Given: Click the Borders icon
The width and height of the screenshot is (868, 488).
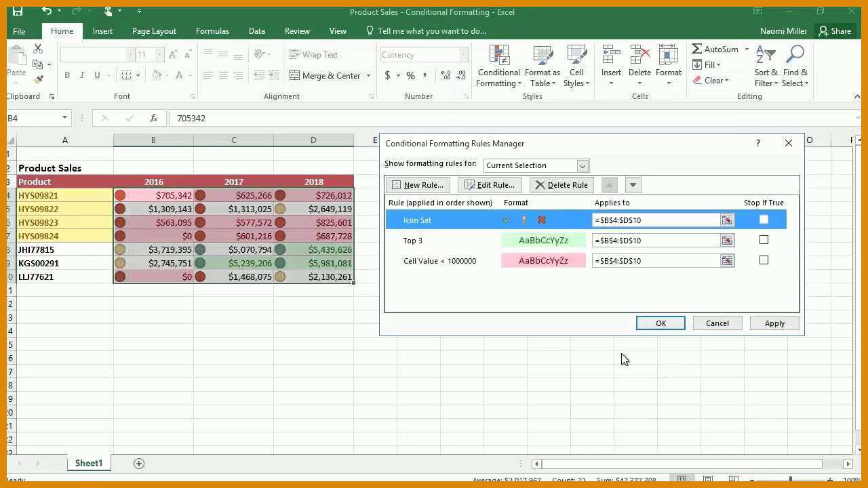Looking at the screenshot, I should pos(126,75).
